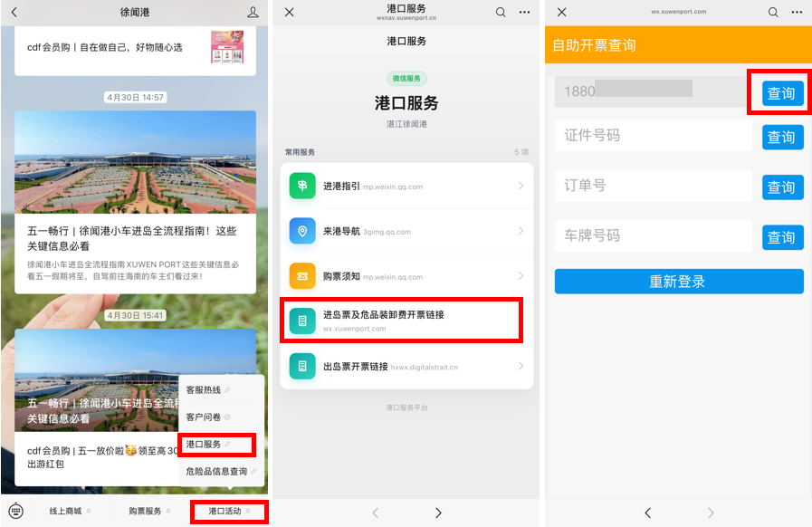Click the blue 来港导航 location icon
The width and height of the screenshot is (812, 527).
pos(302,231)
